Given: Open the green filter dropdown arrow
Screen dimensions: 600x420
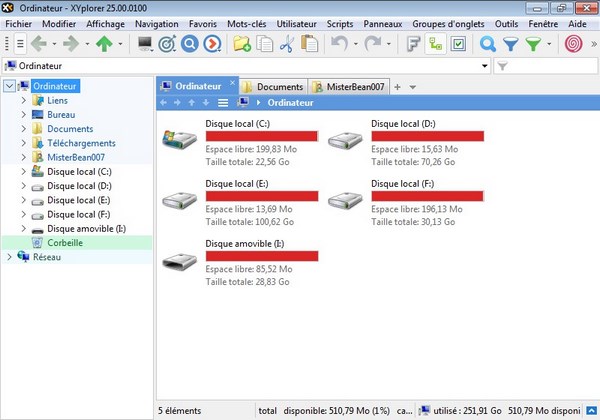Looking at the screenshot, I should [x=549, y=44].
